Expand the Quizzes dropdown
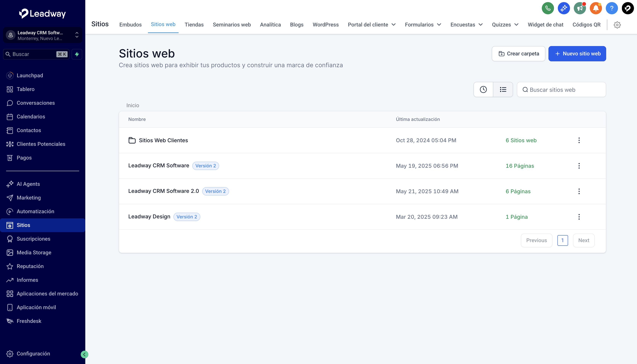Screen dimensions: 637x364 point(505,25)
